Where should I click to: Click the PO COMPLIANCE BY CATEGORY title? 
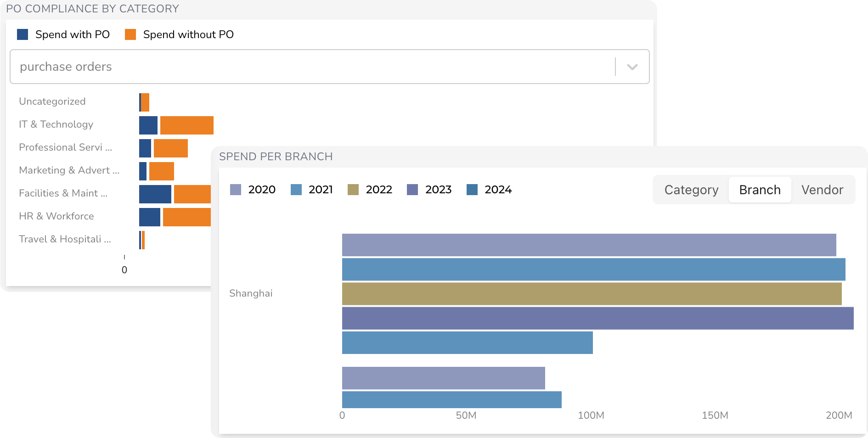[92, 9]
